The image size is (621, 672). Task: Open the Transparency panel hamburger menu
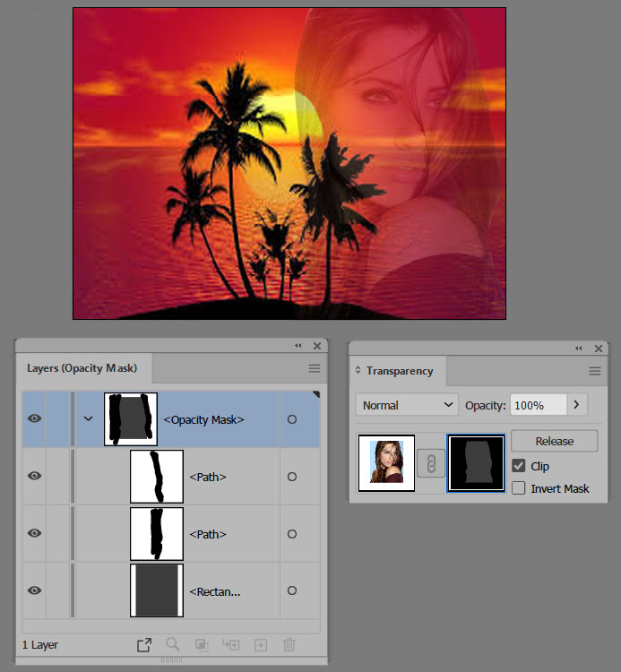[594, 371]
